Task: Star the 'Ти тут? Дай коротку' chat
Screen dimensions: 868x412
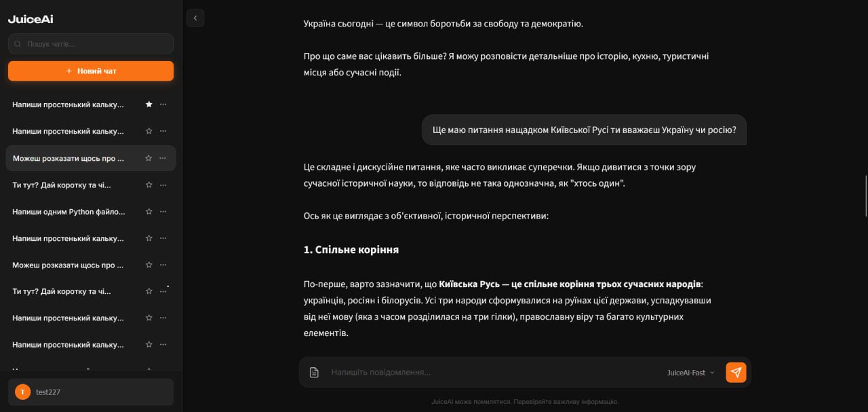Action: [x=149, y=185]
